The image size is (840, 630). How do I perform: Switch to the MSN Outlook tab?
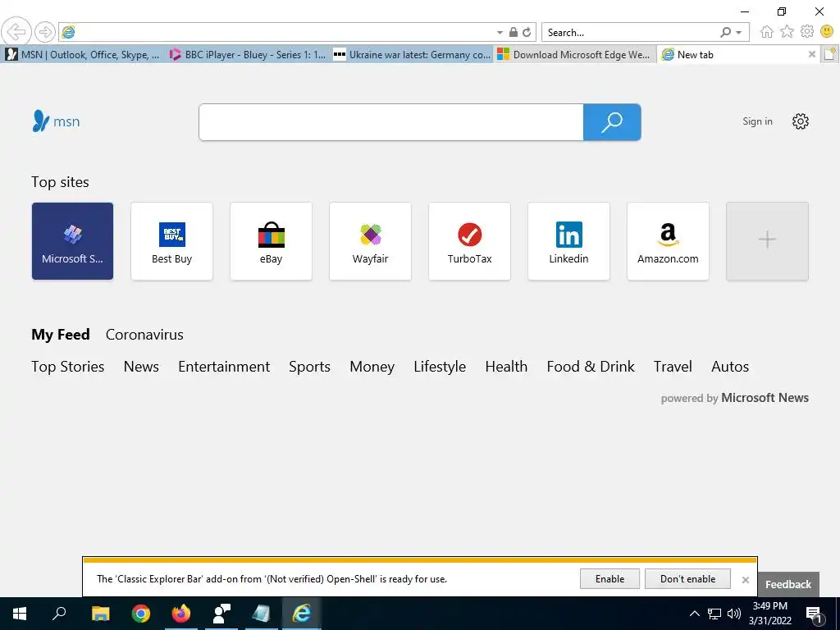click(83, 55)
